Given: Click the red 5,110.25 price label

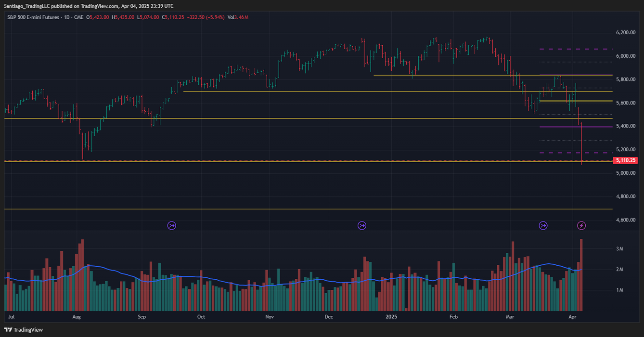Looking at the screenshot, I should (626, 160).
